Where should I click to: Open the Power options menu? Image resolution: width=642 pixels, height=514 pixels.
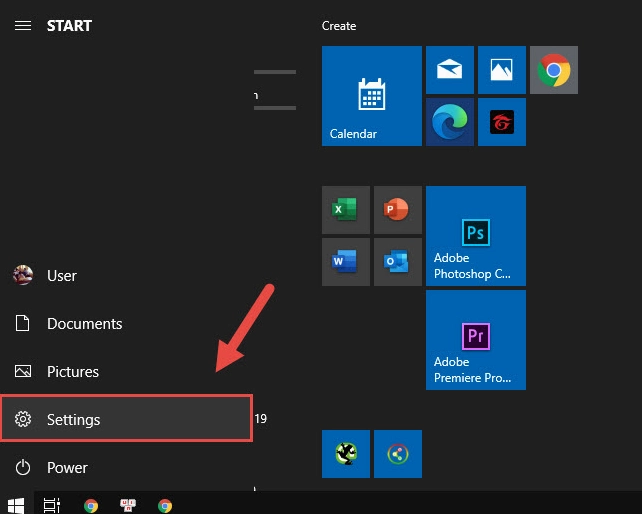[67, 467]
